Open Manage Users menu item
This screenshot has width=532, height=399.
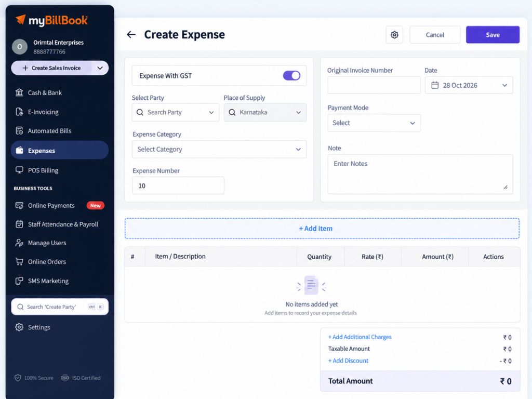point(60,243)
